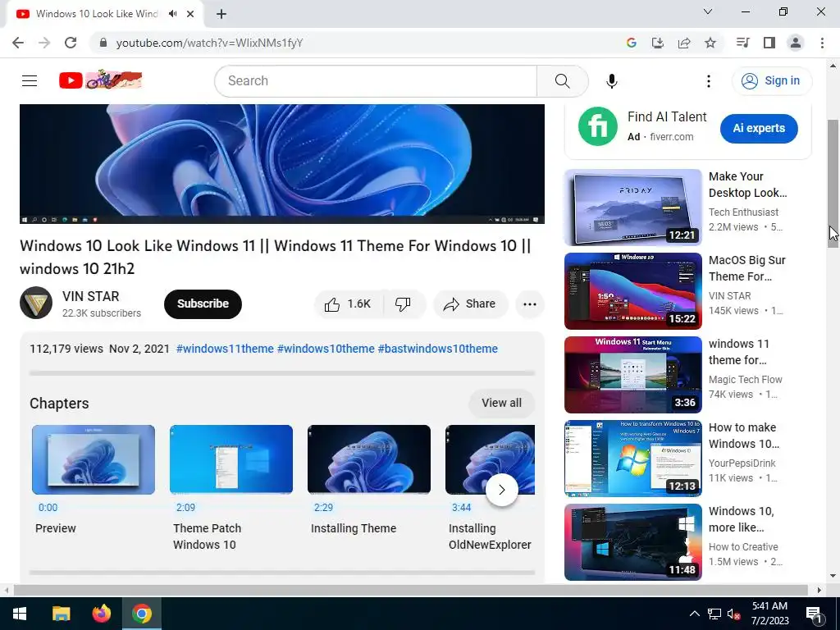Click the horizontal page scrollbar
This screenshot has height=630, width=840.
[x=410, y=590]
